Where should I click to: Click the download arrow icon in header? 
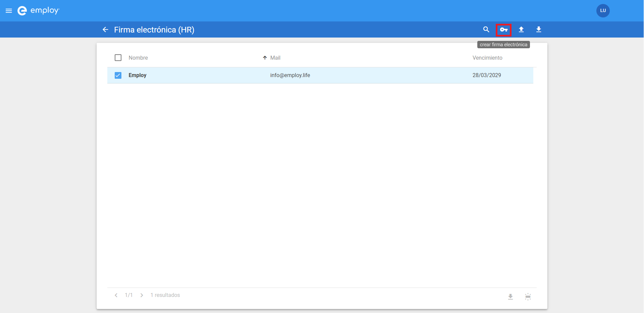[539, 29]
